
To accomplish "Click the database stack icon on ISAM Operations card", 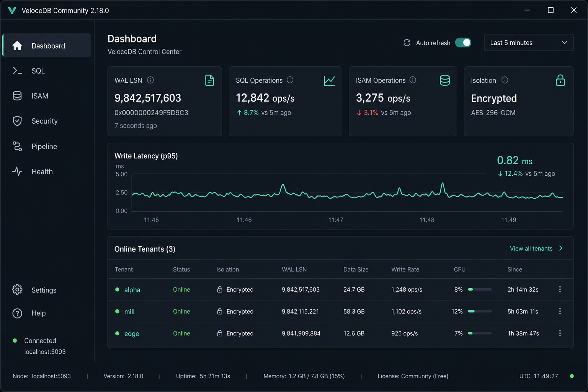I will (x=445, y=80).
